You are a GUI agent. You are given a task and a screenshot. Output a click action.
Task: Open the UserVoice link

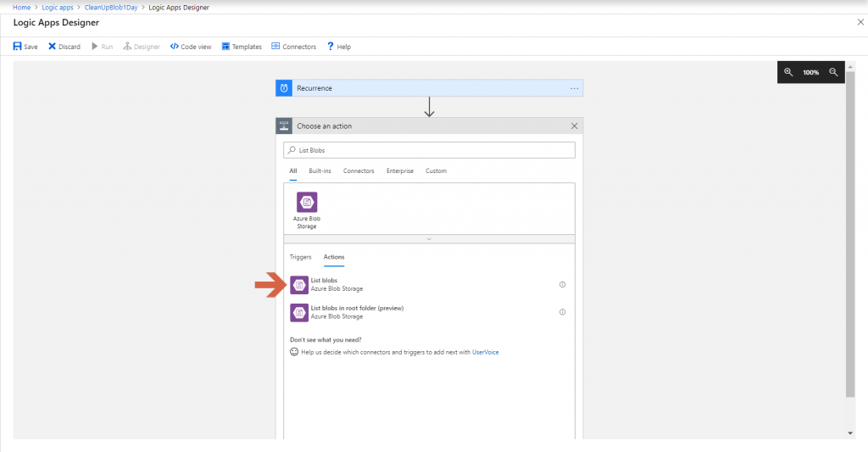point(485,352)
